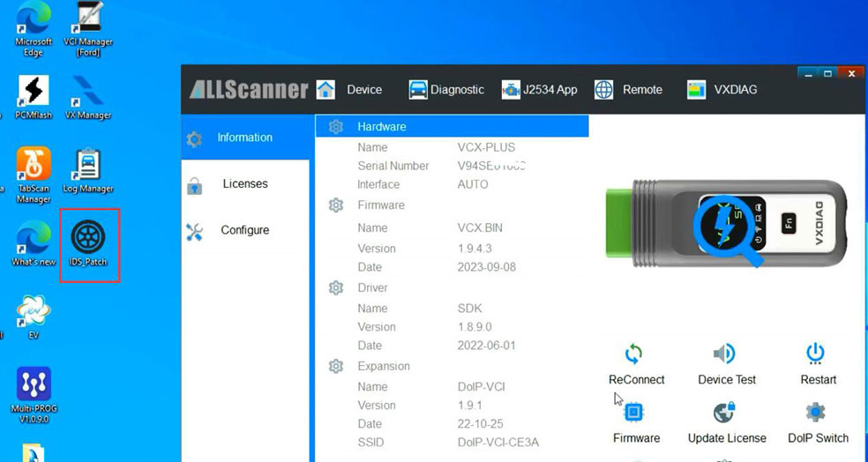The image size is (868, 462).
Task: Open Log Manager desktop icon
Action: 88,172
